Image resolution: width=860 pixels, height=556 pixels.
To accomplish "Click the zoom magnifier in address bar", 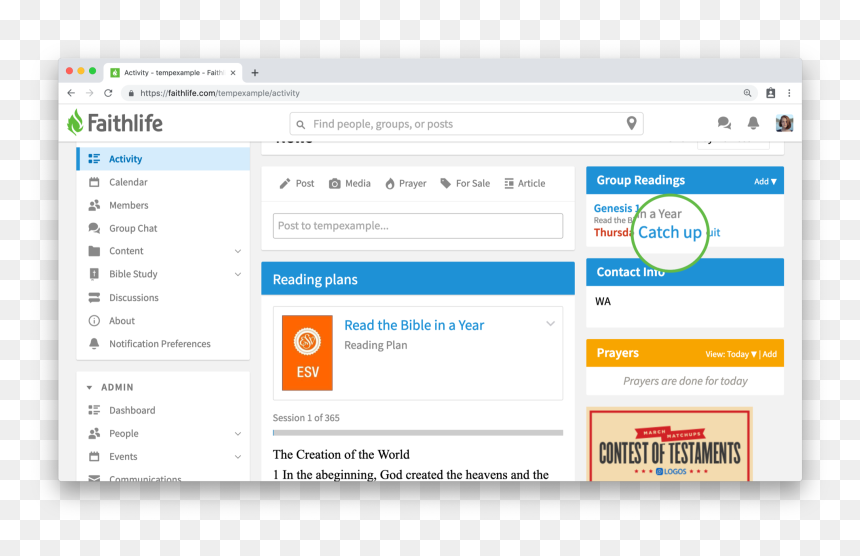I will coord(747,93).
